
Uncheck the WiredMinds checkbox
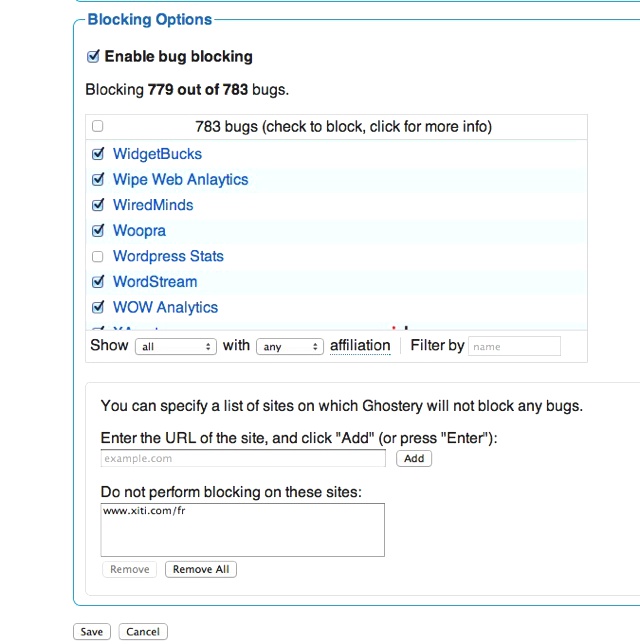(x=97, y=205)
